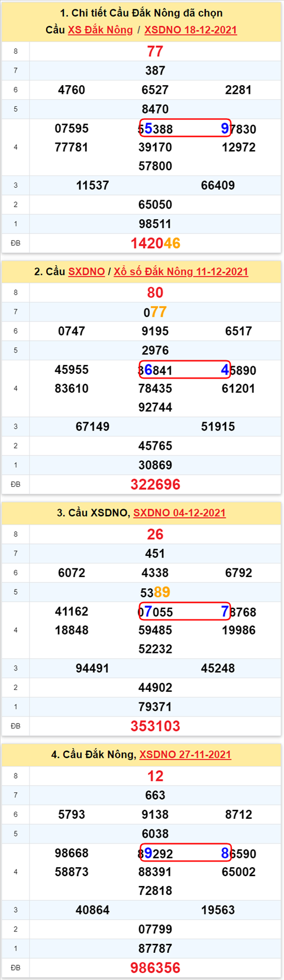This screenshot has height=980, width=284.
Task: Select the number 9138
Action: (x=155, y=814)
